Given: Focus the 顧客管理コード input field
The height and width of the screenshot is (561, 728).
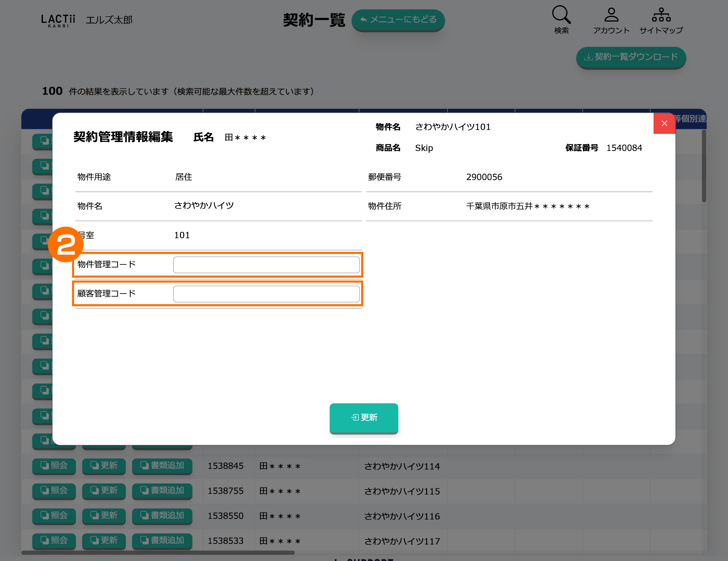Looking at the screenshot, I should (x=266, y=294).
